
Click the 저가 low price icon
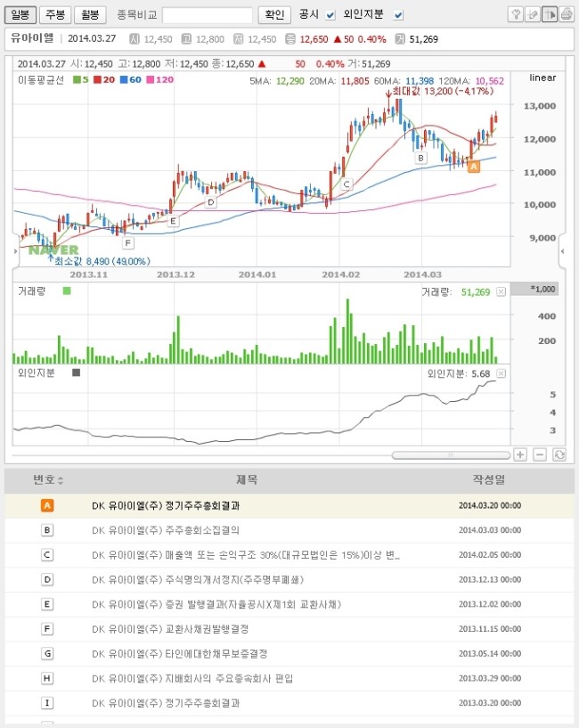point(238,39)
